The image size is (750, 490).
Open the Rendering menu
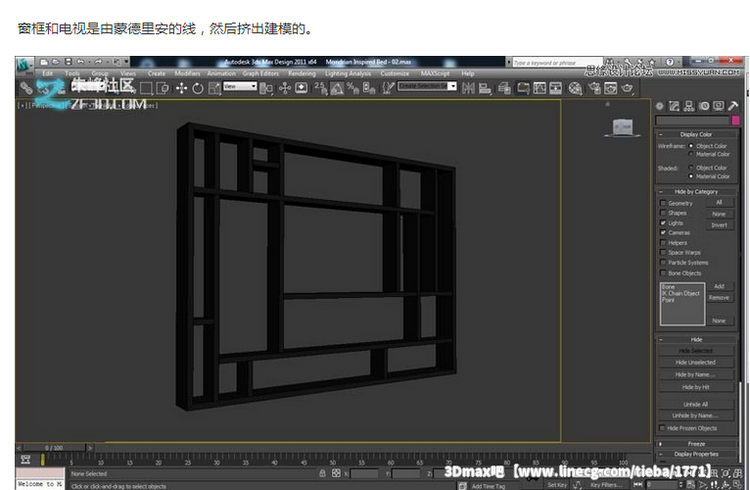[x=302, y=73]
